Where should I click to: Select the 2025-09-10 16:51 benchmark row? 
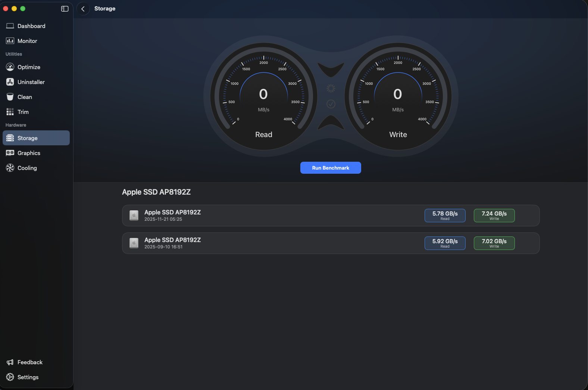pyautogui.click(x=331, y=243)
